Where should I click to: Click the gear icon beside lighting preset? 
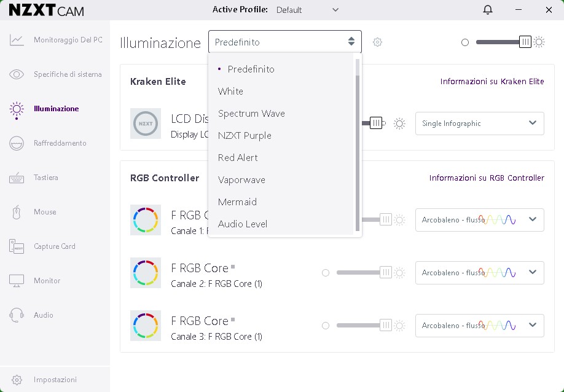tap(377, 42)
